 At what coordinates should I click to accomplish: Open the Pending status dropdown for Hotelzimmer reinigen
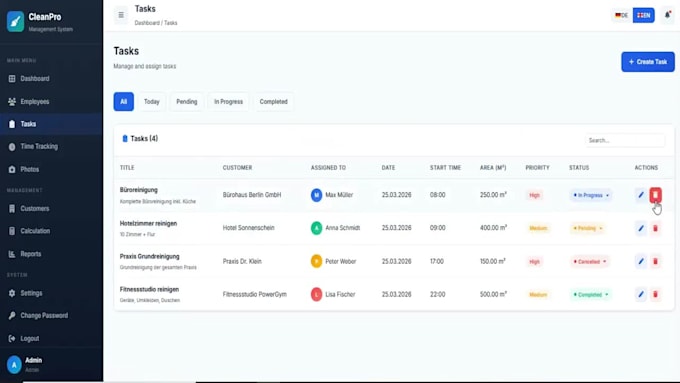tap(588, 228)
